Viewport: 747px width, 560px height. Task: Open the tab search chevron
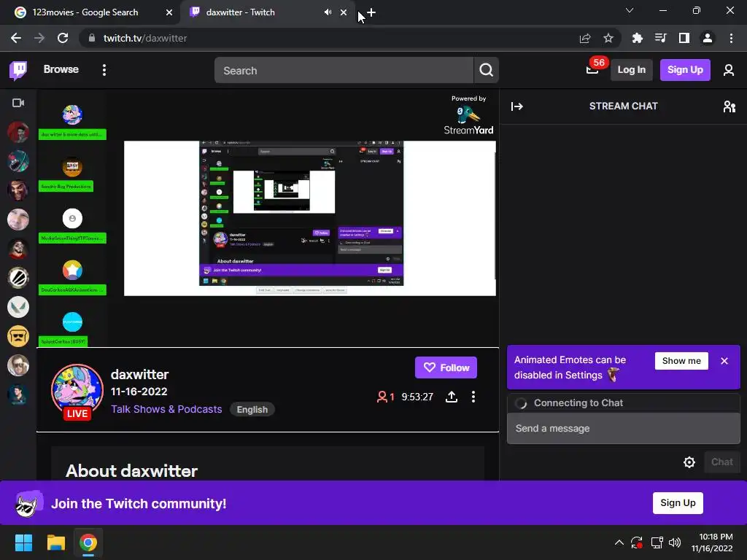tap(630, 10)
